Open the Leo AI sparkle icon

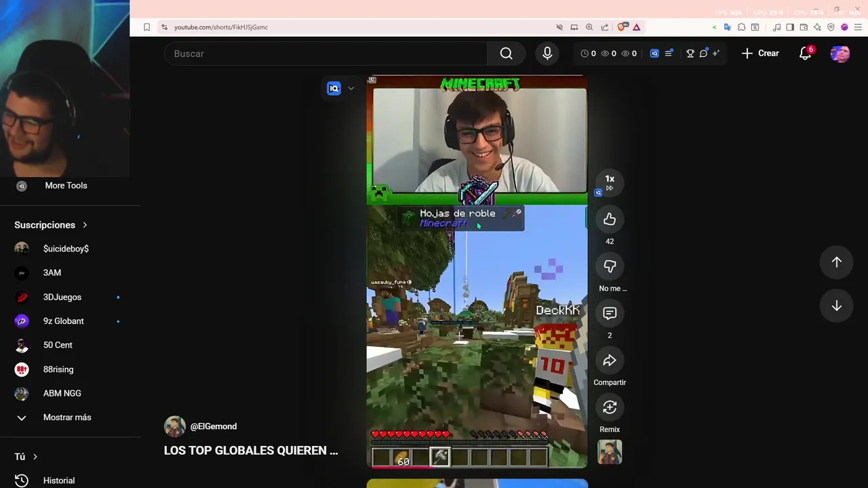pos(817,27)
